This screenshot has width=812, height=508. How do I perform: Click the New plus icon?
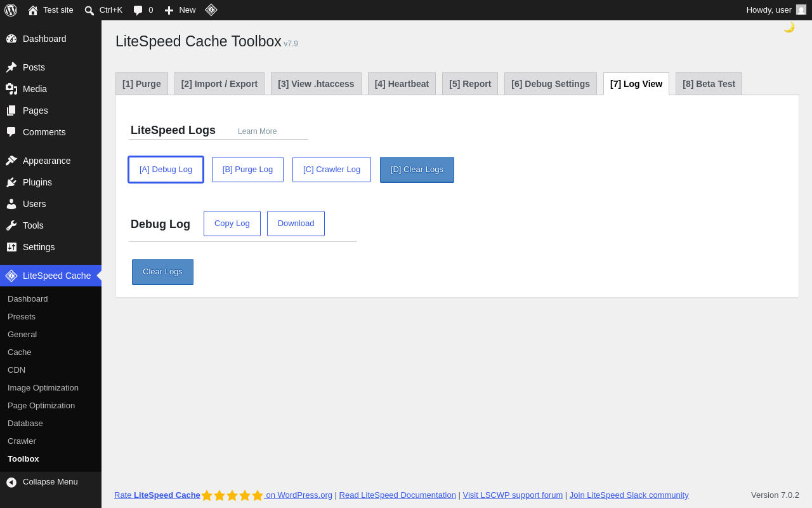click(169, 10)
